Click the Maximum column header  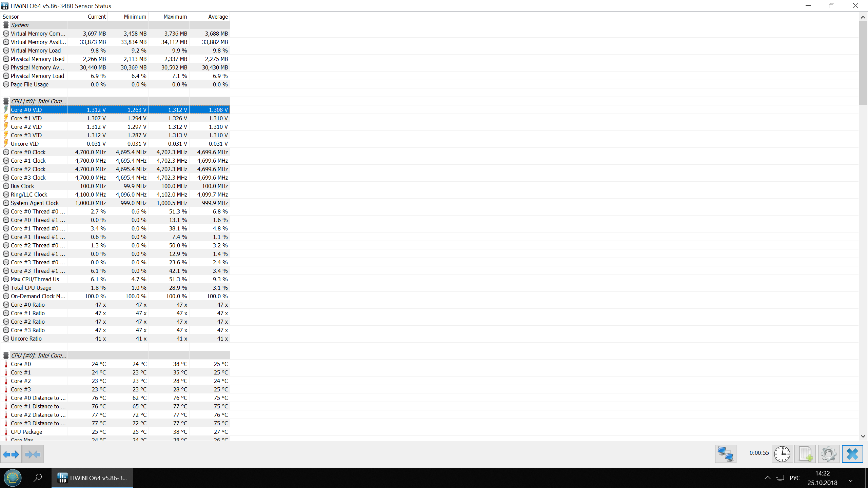pyautogui.click(x=175, y=17)
